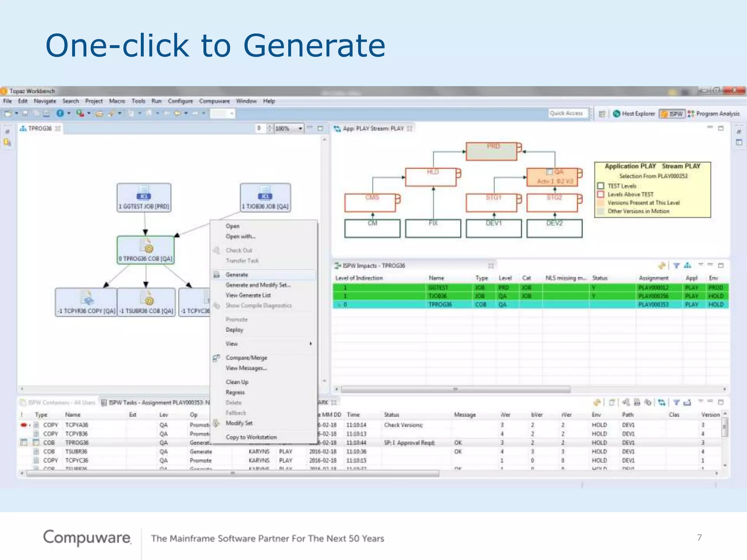This screenshot has width=747, height=560.
Task: Select GGTEST row in ISPW Impacts table
Action: 531,288
